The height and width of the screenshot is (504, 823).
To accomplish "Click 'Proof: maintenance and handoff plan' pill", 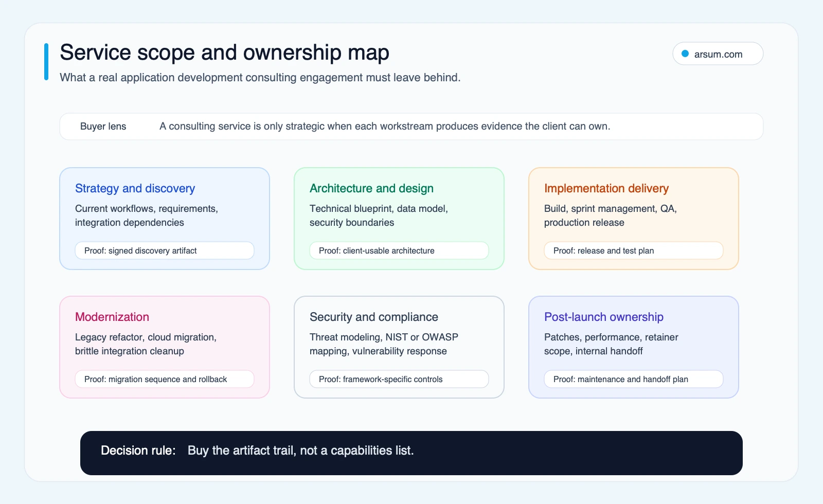I will (634, 379).
